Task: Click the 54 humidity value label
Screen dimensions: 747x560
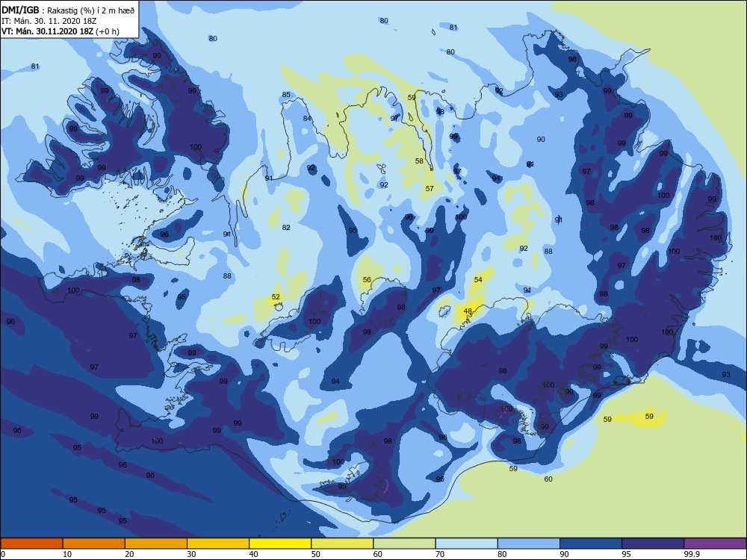Action: click(x=478, y=279)
